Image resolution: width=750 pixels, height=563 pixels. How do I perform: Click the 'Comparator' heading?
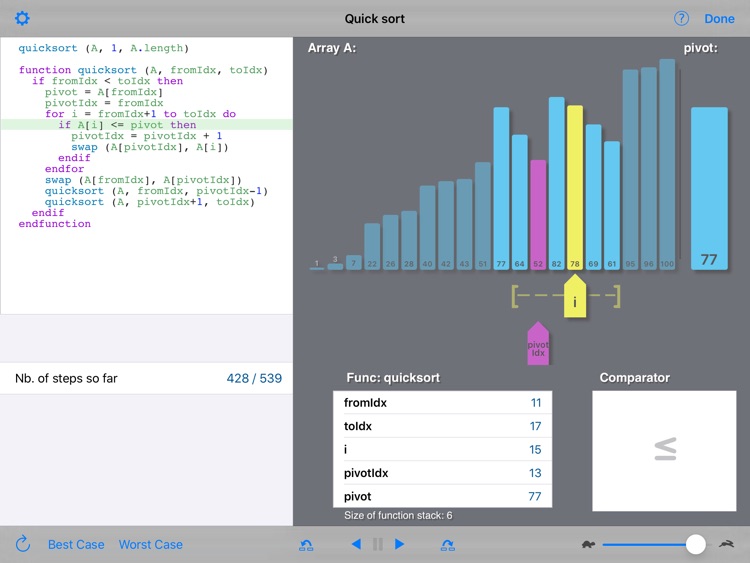(x=634, y=377)
